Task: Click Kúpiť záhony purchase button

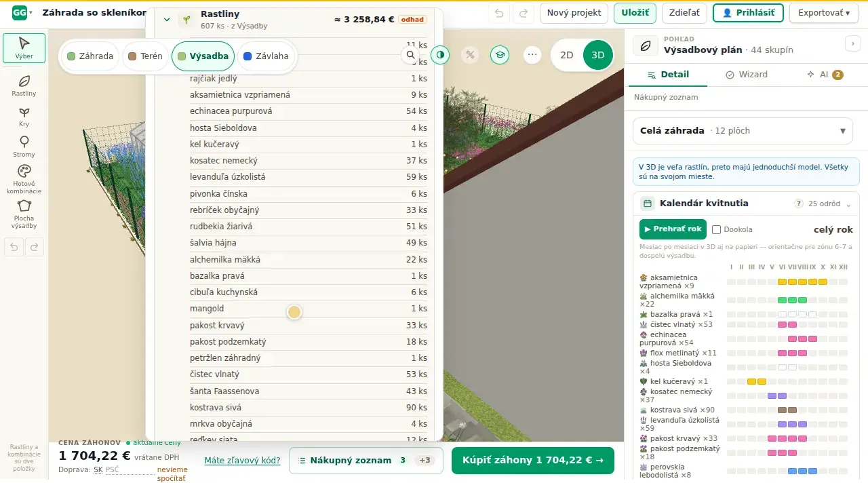Action: click(533, 461)
